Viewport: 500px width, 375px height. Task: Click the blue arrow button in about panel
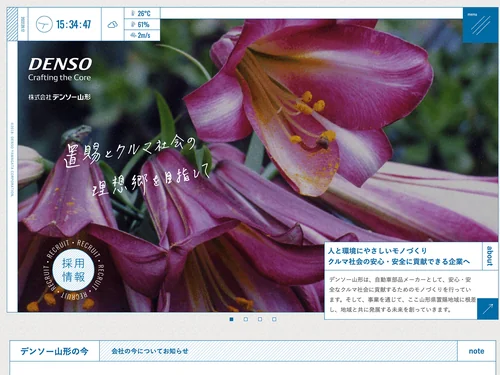point(488,309)
